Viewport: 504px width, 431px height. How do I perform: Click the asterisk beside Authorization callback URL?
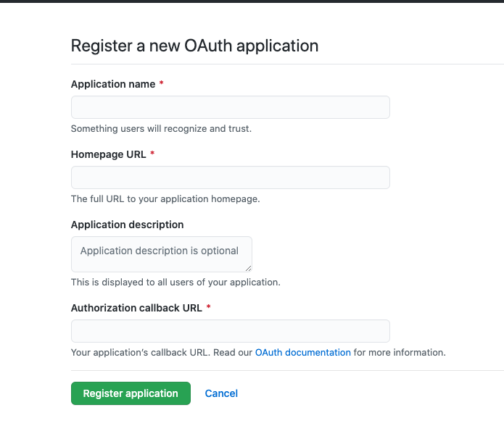coord(209,308)
